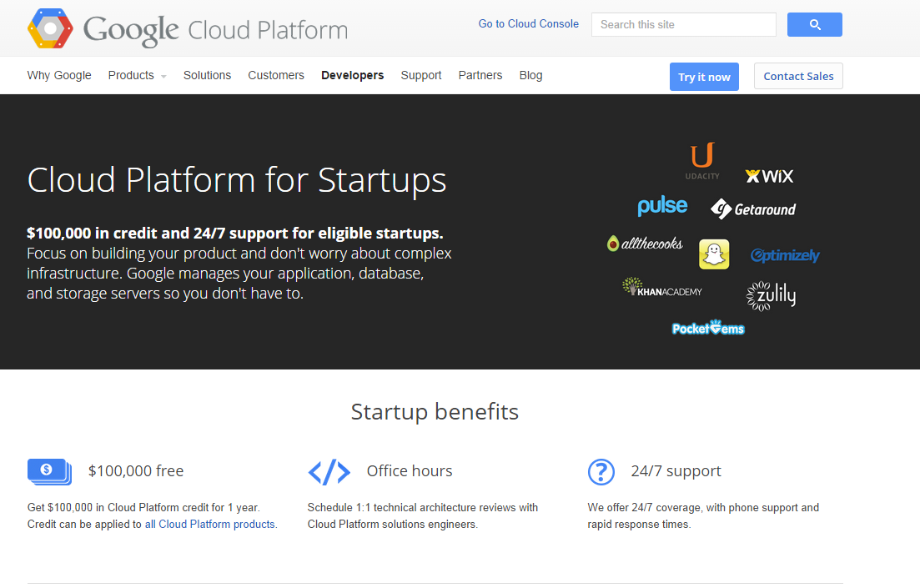Viewport: 920px width, 588px height.
Task: Click the Office hours heading text
Action: pyautogui.click(x=410, y=471)
